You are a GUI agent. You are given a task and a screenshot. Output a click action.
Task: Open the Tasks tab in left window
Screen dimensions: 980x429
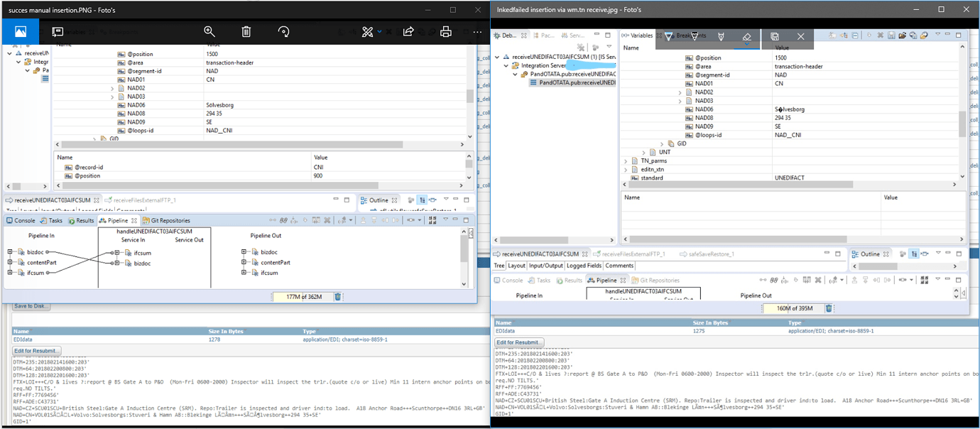coord(51,221)
